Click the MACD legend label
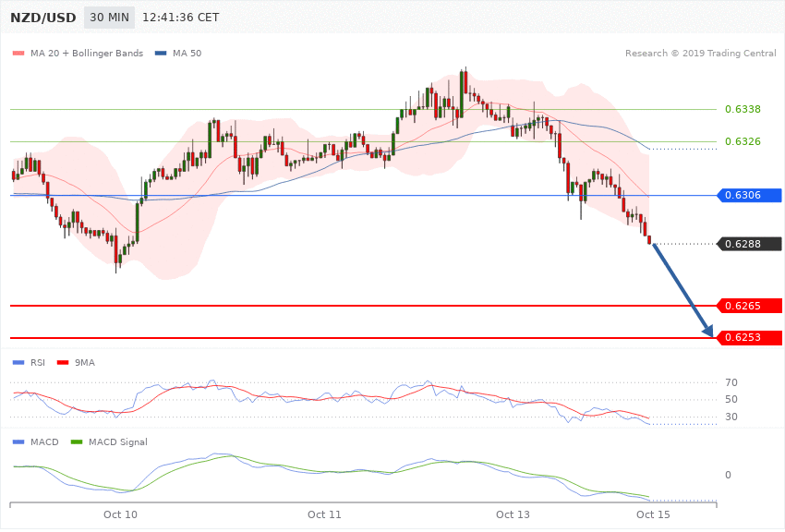 click(x=44, y=441)
